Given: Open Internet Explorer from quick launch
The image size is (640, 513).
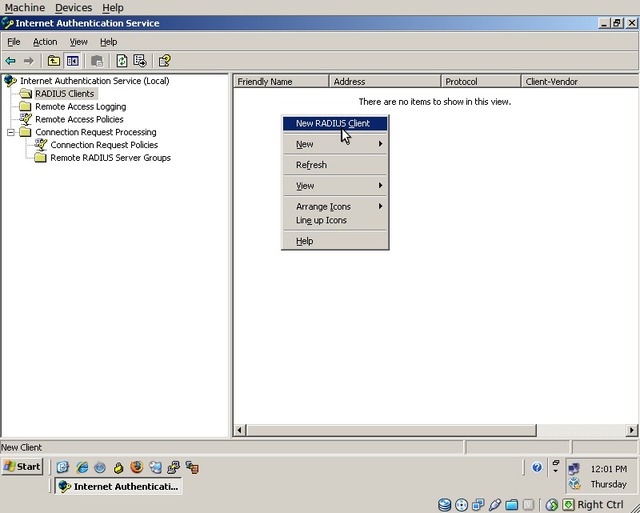Looking at the screenshot, I should [82, 467].
